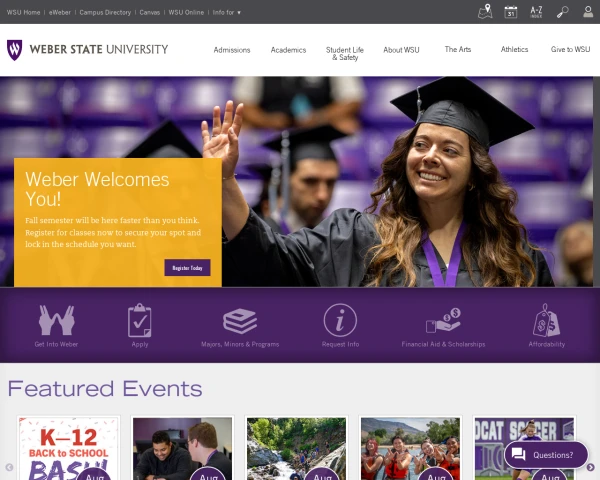The width and height of the screenshot is (600, 480).
Task: Open the WSU Online link
Action: coord(186,12)
